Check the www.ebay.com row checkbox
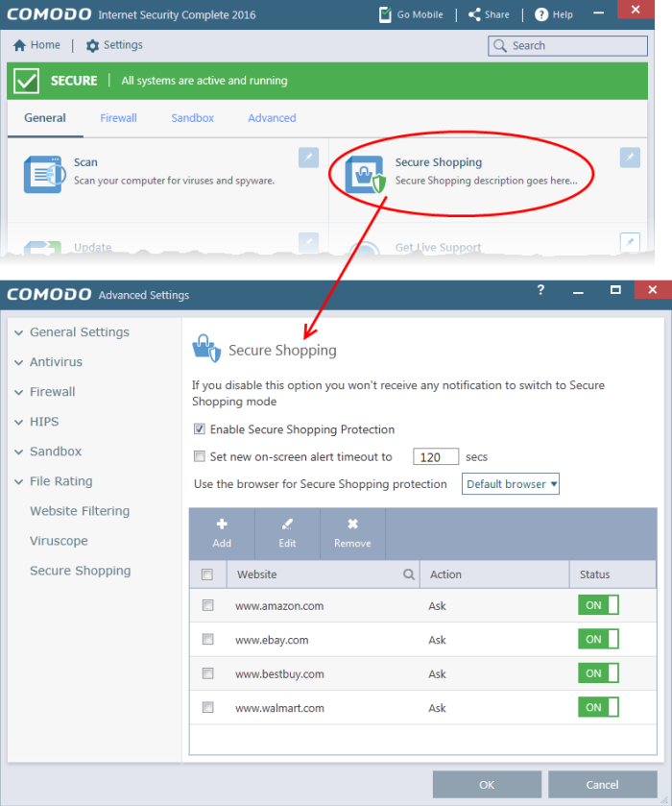672x806 pixels. 208,640
